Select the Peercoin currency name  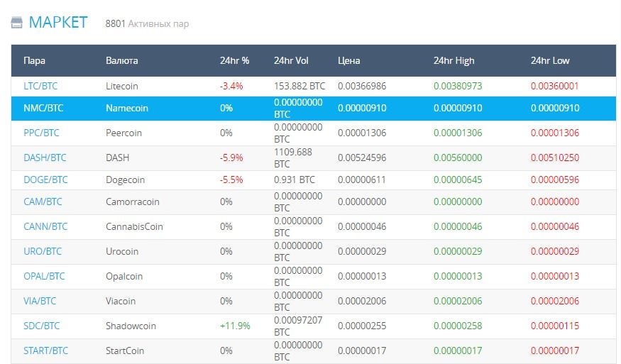(x=123, y=133)
